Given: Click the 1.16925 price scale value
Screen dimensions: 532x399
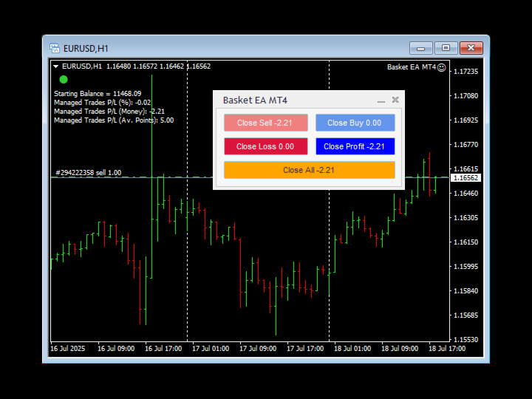Looking at the screenshot, I should pyautogui.click(x=465, y=120).
